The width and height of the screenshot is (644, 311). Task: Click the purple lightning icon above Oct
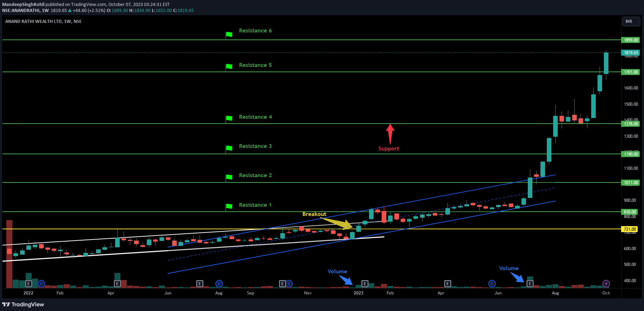point(606,284)
